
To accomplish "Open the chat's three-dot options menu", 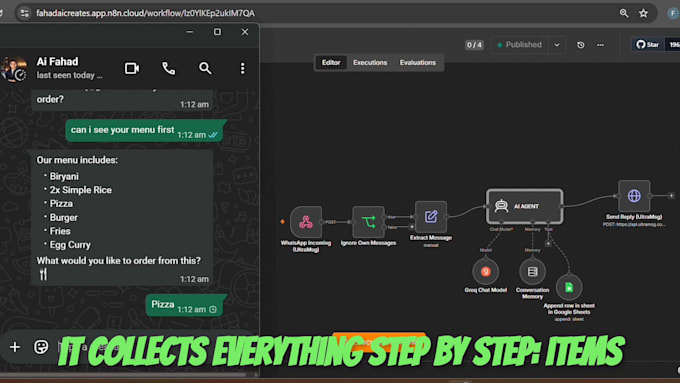I will click(242, 68).
